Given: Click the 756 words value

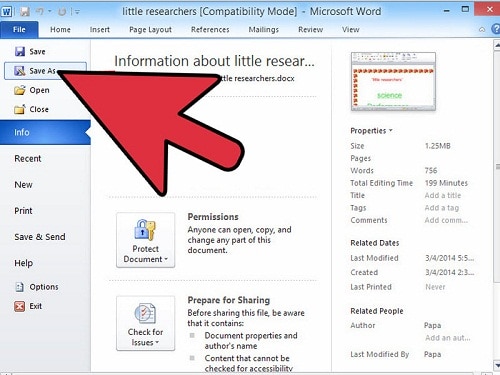Looking at the screenshot, I should 431,171.
